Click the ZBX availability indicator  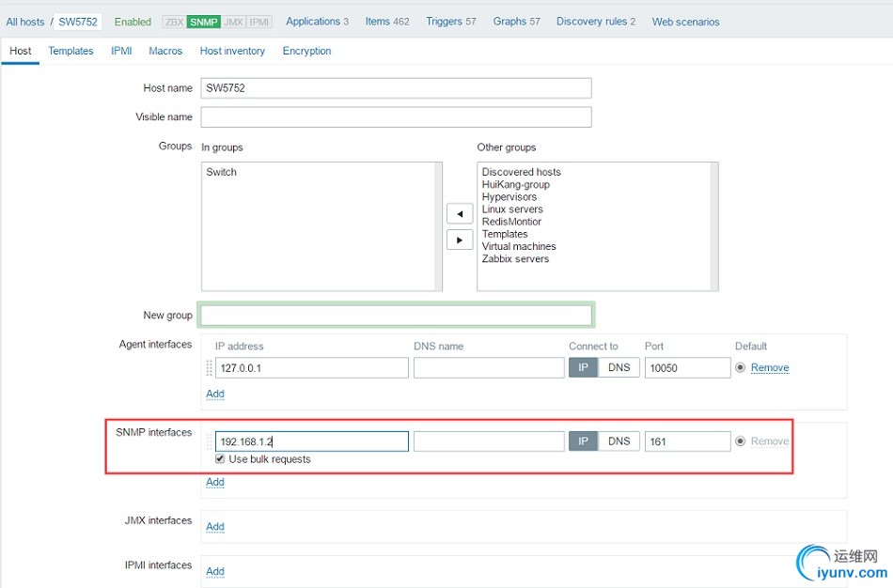[174, 23]
